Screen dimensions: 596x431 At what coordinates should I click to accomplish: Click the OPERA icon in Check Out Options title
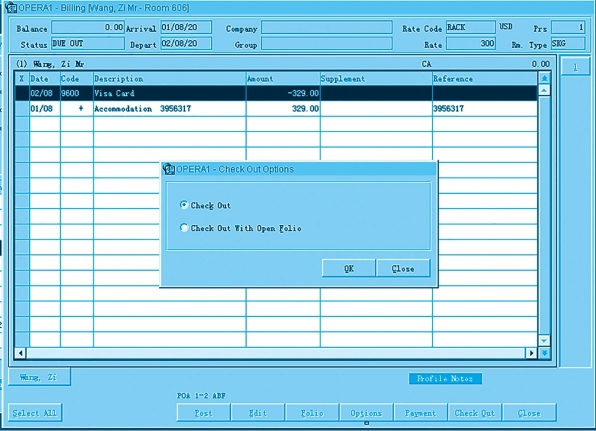coord(169,169)
